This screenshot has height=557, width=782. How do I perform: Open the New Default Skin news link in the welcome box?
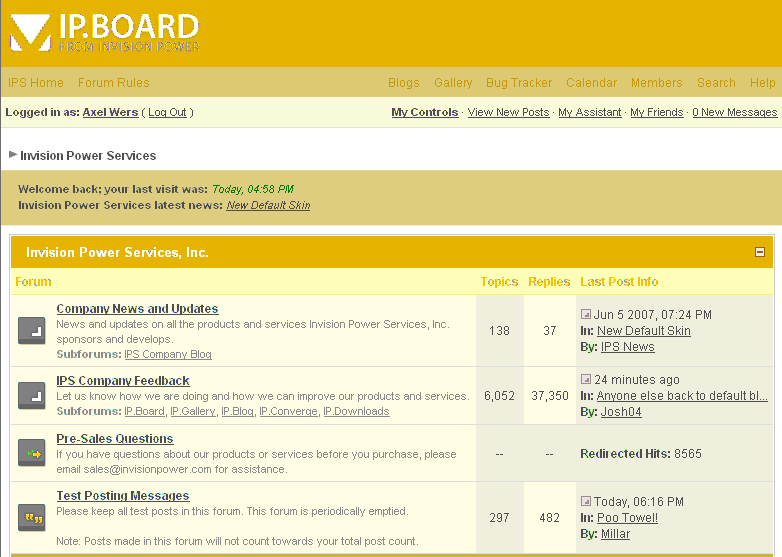pyautogui.click(x=268, y=205)
